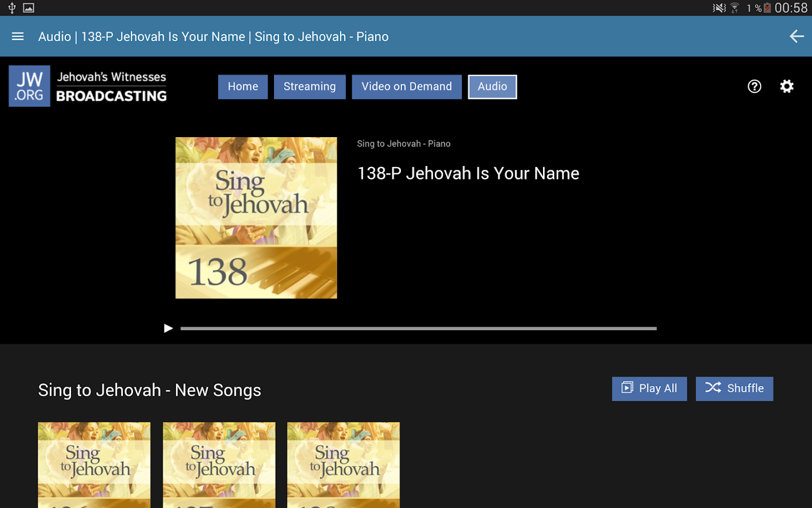Open settings gear icon
812x508 pixels.
click(x=787, y=86)
